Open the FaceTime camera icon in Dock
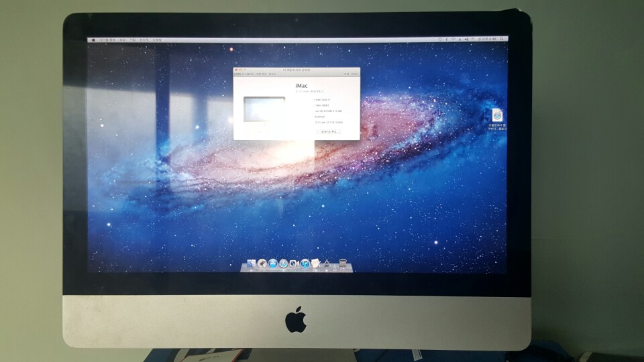Viewport: 644px width, 362px height. click(294, 263)
